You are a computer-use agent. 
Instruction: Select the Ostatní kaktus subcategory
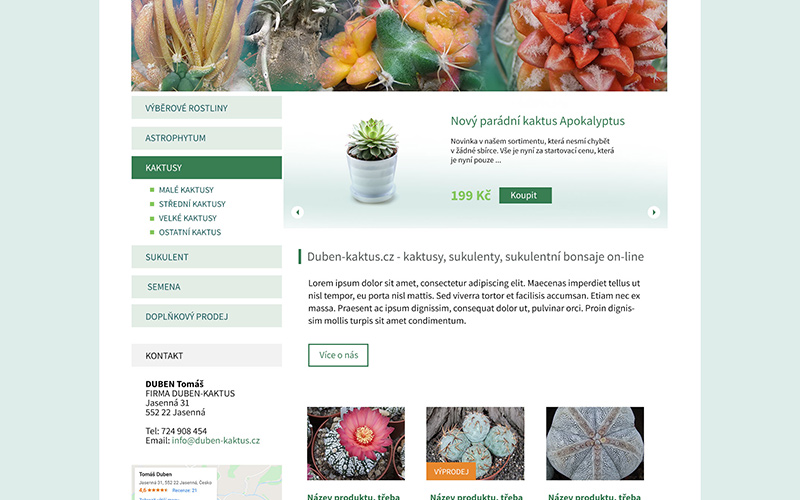pyautogui.click(x=189, y=232)
